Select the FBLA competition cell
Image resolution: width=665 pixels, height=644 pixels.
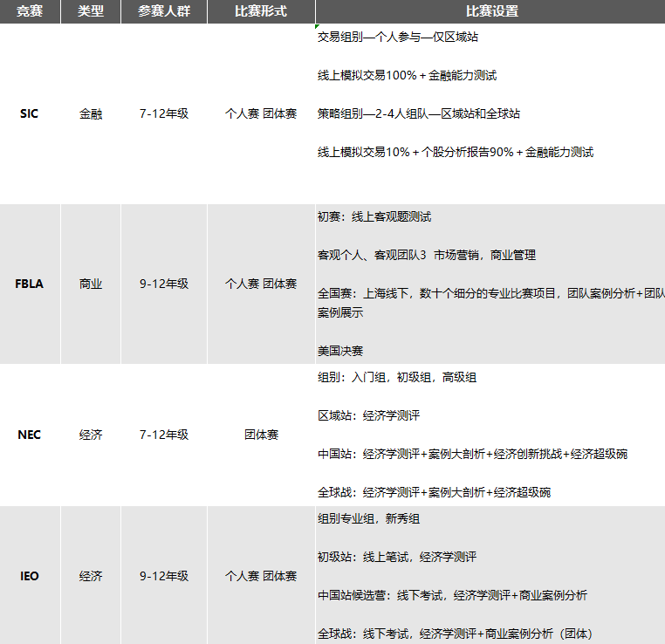[30, 284]
